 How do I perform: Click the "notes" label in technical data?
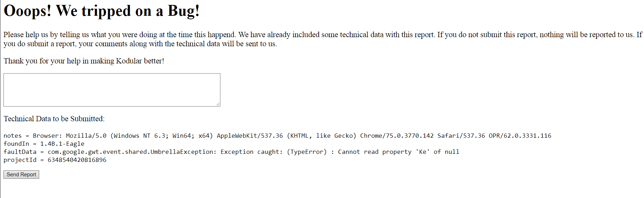click(13, 136)
